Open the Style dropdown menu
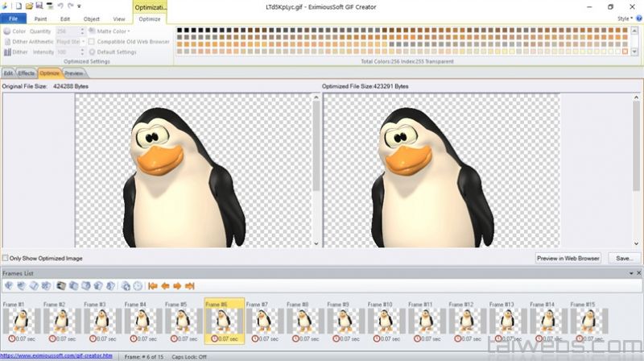 (625, 18)
